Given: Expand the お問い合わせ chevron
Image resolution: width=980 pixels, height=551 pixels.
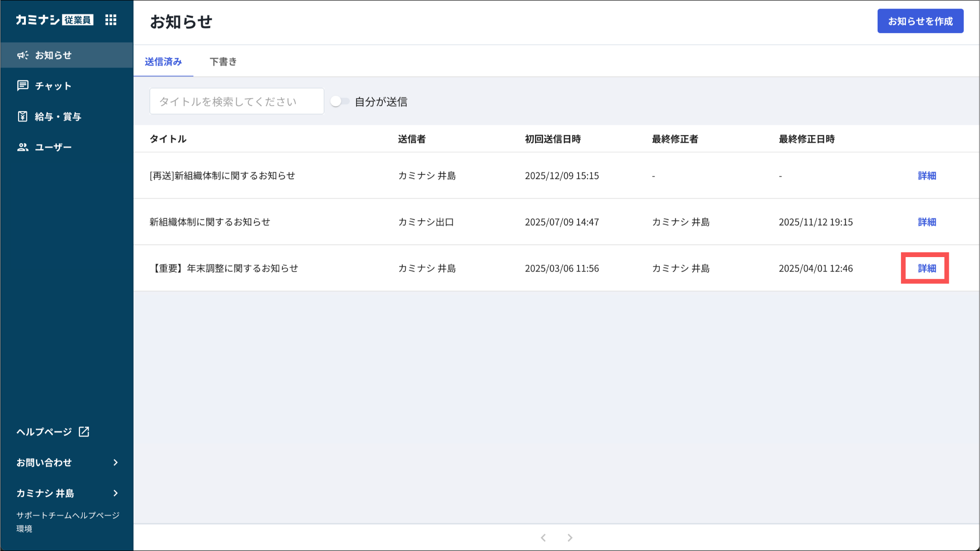Looking at the screenshot, I should [115, 462].
